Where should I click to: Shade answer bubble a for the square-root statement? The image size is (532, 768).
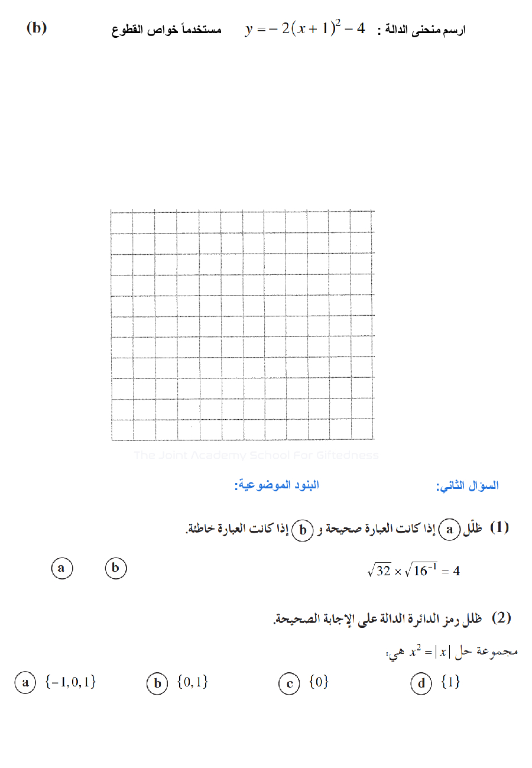(x=61, y=569)
